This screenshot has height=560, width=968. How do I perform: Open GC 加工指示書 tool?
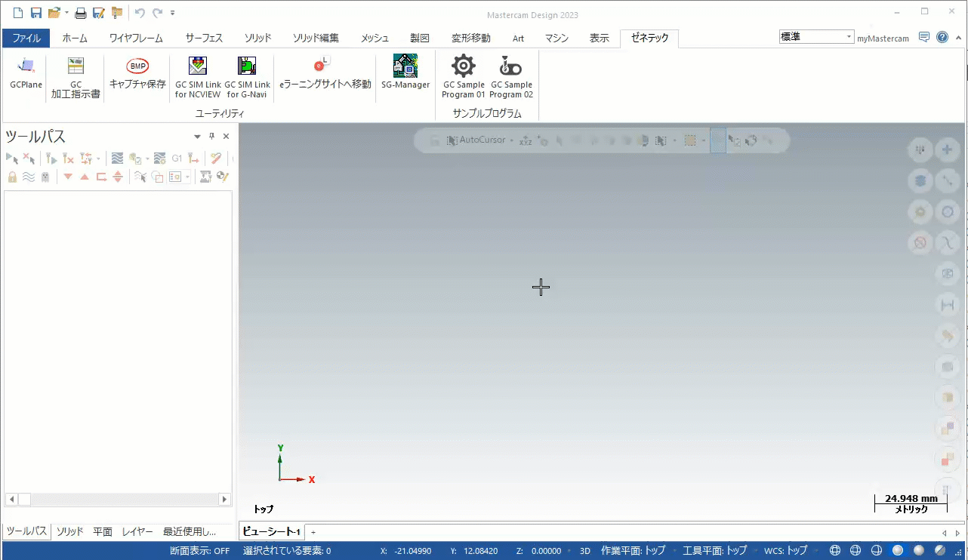click(76, 78)
